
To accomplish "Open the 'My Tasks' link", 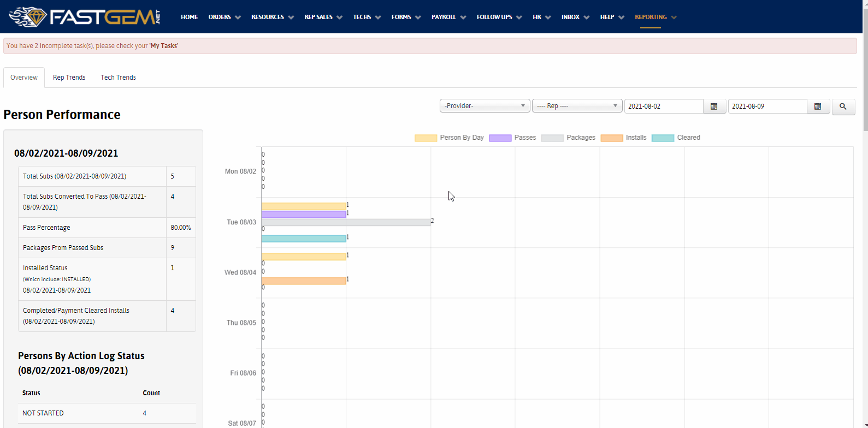I will 164,46.
